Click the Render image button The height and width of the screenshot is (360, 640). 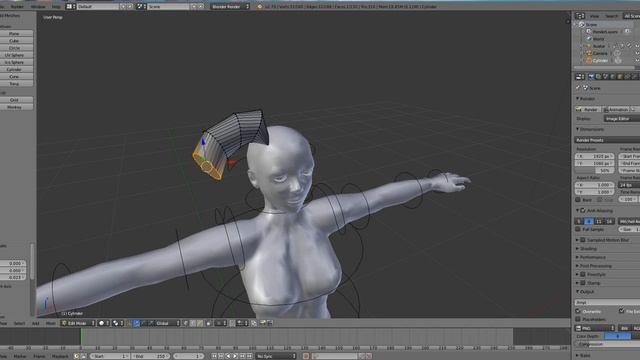(x=588, y=109)
